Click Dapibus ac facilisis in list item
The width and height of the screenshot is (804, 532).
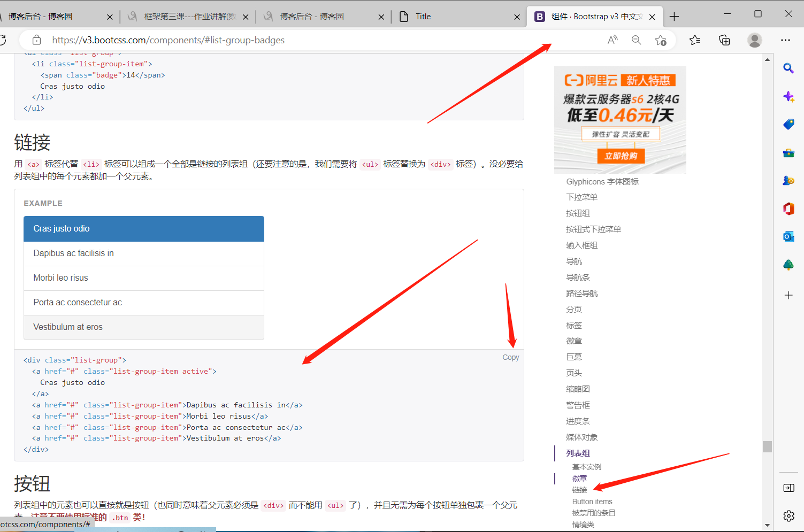point(144,253)
